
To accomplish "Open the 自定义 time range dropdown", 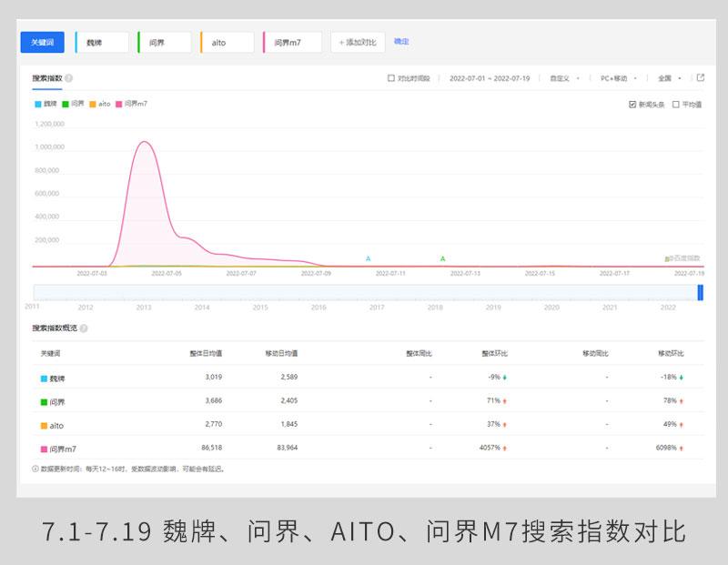I will coord(565,78).
